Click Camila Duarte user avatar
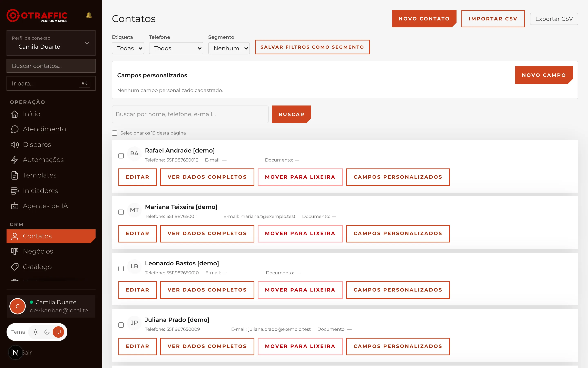This screenshot has height=368, width=588. [18, 306]
